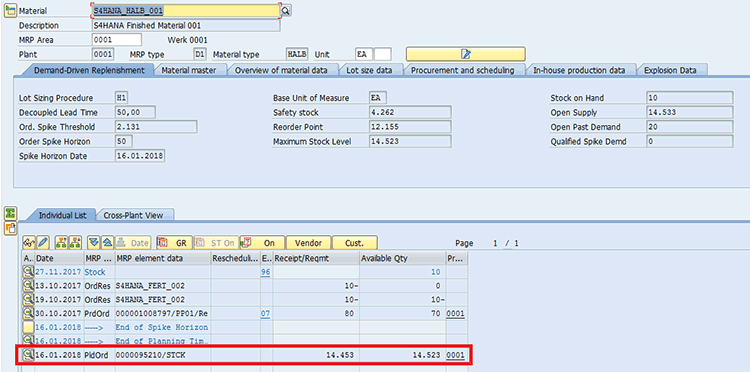Click the Lot Sizing Procedure H1 field

(122, 98)
